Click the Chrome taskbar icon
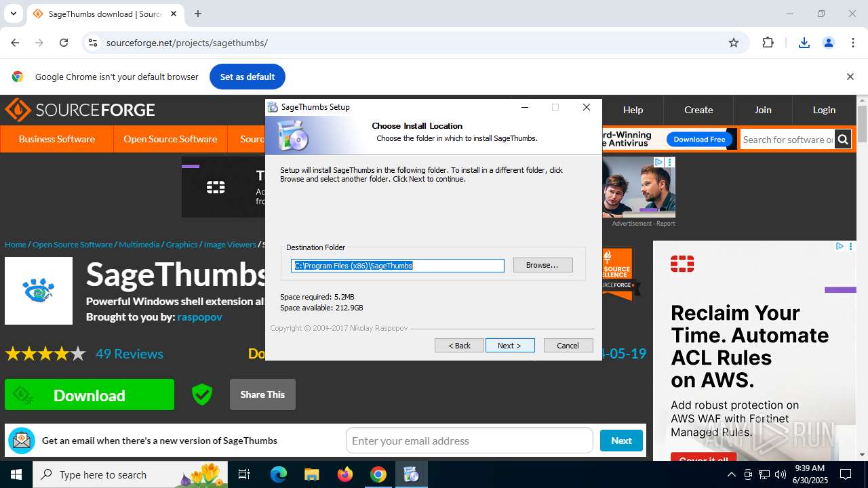 click(x=378, y=474)
